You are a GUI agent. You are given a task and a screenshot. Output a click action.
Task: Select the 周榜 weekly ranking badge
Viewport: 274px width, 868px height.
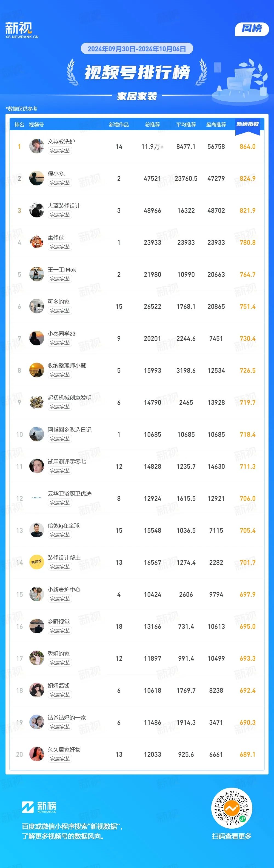click(x=252, y=29)
